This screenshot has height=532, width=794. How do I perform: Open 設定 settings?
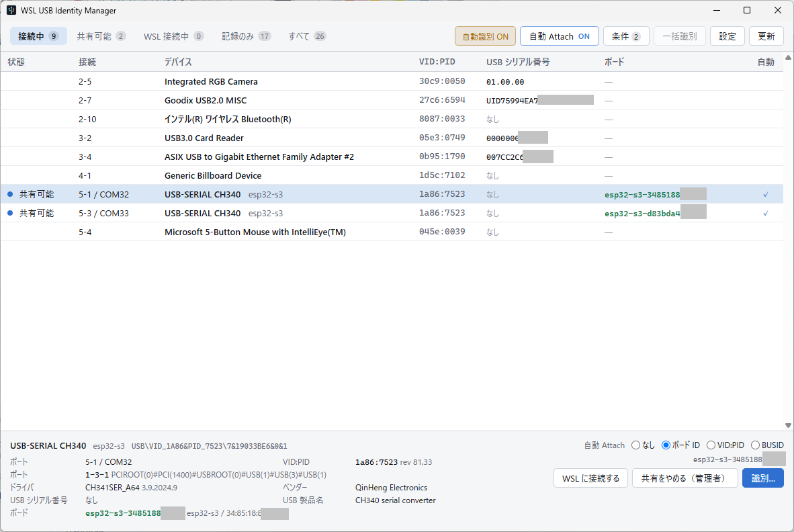tap(727, 36)
